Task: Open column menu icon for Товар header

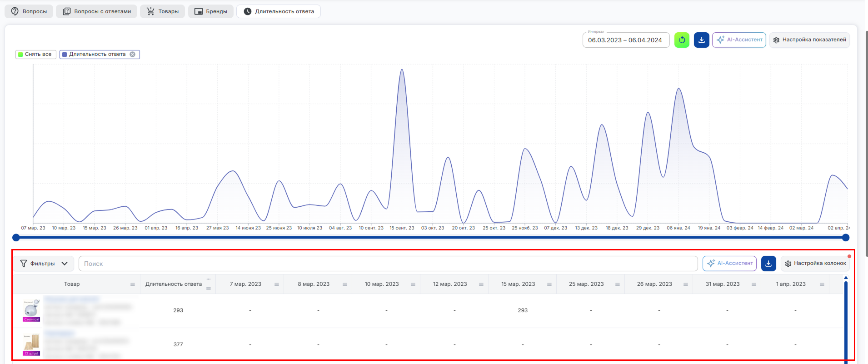Action: click(133, 284)
